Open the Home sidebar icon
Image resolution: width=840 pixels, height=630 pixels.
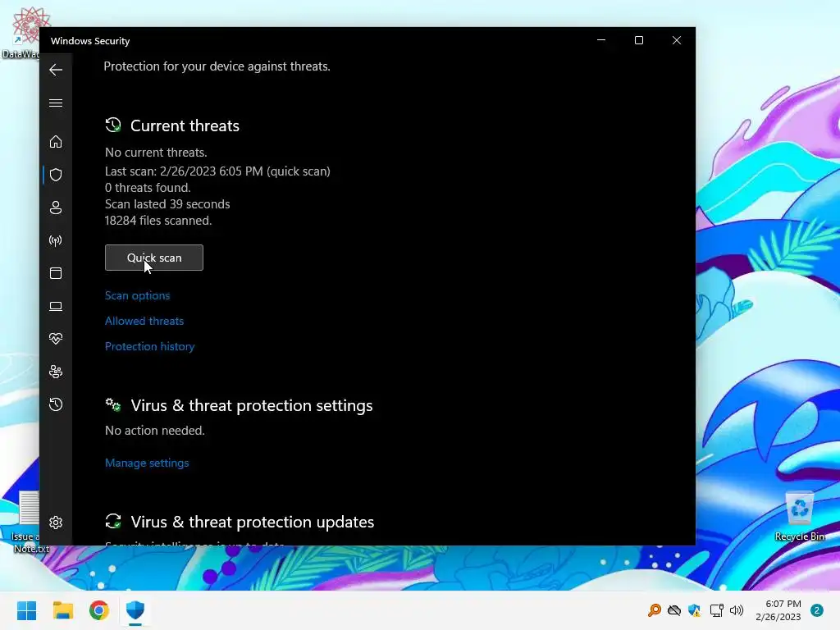(56, 141)
